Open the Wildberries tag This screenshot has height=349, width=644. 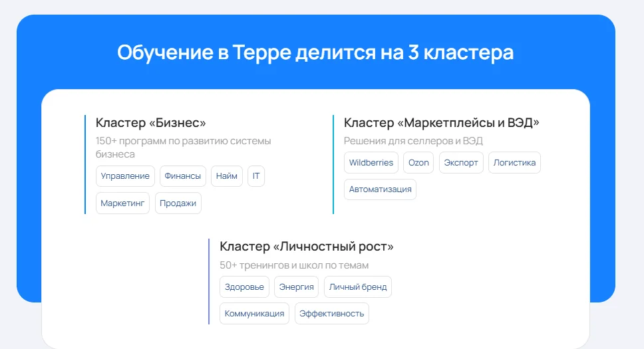click(371, 163)
